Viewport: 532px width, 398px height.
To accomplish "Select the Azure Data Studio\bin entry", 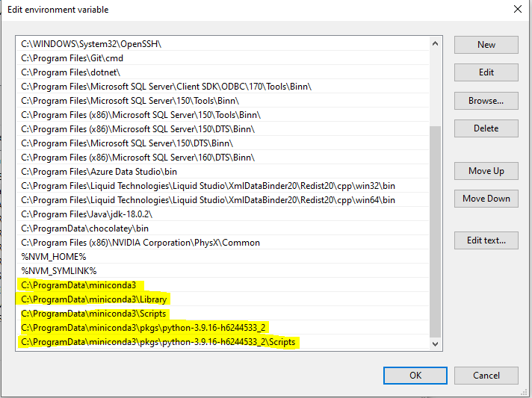I will click(x=223, y=172).
